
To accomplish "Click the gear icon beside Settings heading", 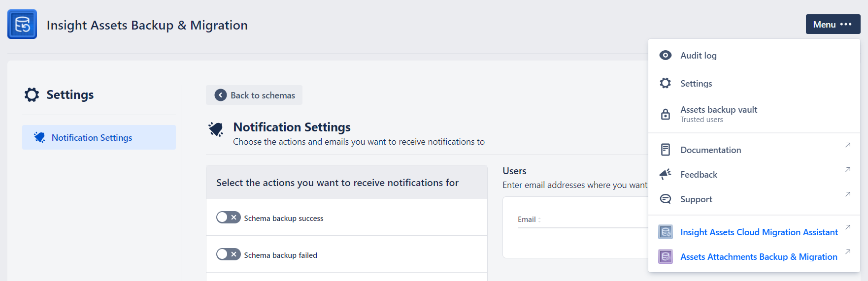I will (x=32, y=94).
